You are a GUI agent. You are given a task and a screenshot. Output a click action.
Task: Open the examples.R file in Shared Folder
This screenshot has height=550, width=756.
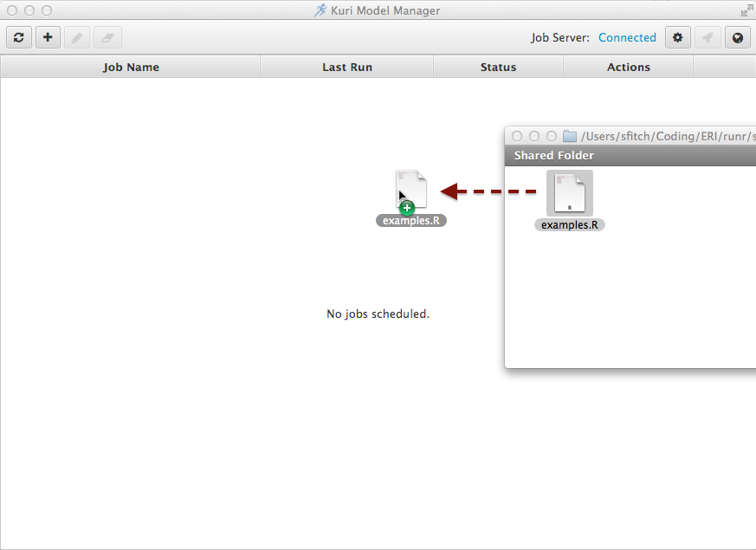(x=569, y=191)
